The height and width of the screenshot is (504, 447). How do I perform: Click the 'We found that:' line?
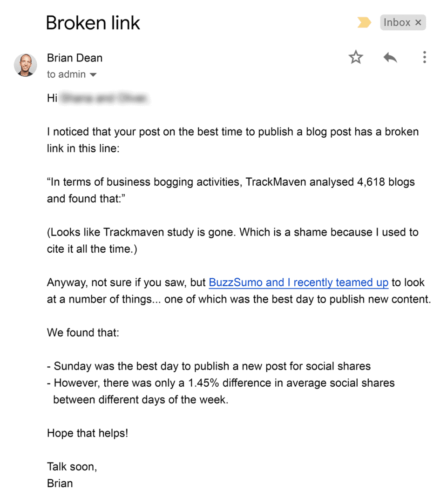(x=83, y=332)
